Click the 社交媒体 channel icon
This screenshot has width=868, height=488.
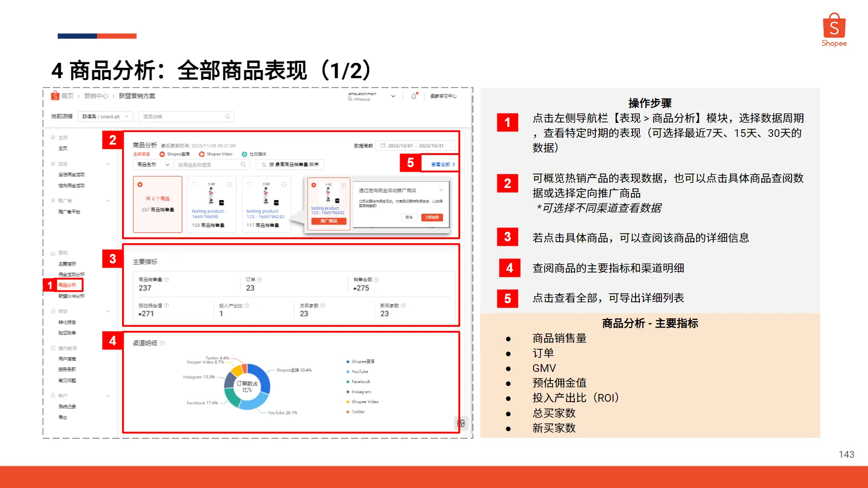tap(244, 154)
